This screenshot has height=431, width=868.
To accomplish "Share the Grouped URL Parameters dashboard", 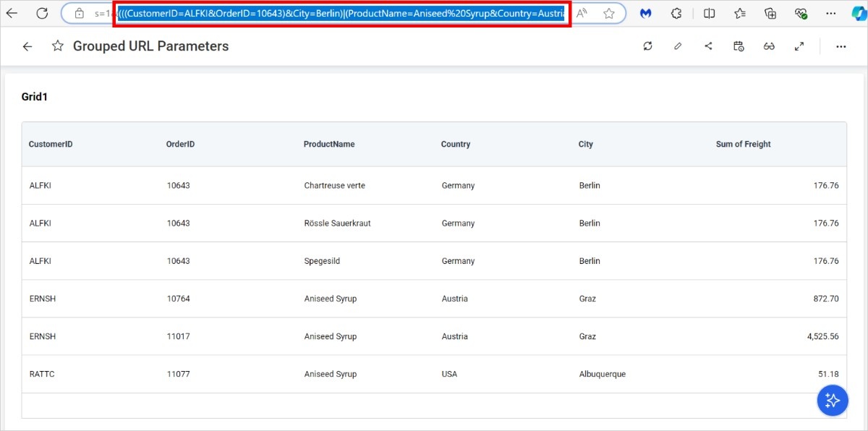I will [x=708, y=46].
